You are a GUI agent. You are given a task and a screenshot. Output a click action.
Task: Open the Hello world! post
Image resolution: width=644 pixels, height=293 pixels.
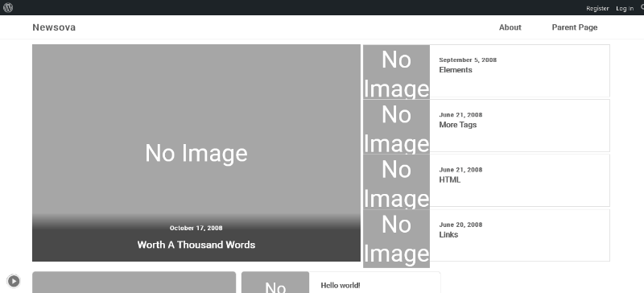[341, 285]
